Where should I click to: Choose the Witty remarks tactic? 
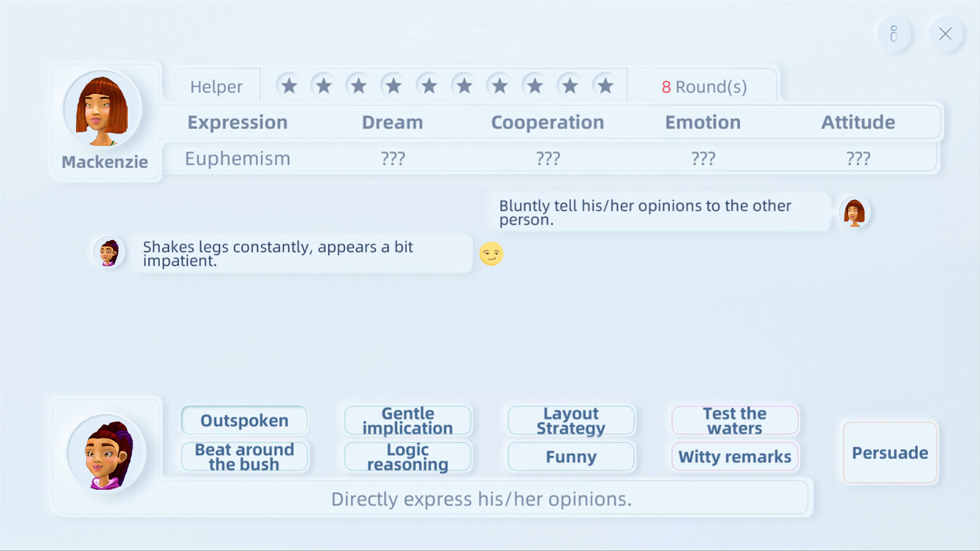tap(734, 457)
